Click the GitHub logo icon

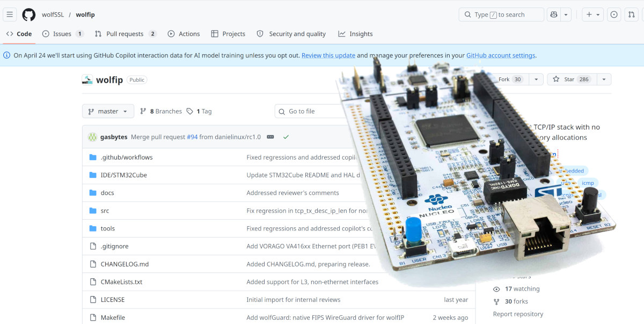[x=28, y=15]
